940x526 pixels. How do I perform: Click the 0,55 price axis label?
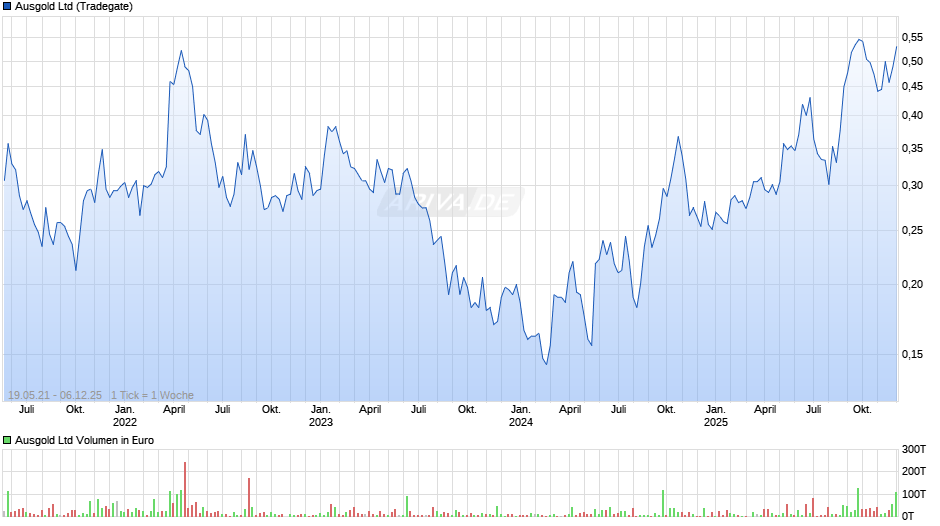tap(912, 37)
